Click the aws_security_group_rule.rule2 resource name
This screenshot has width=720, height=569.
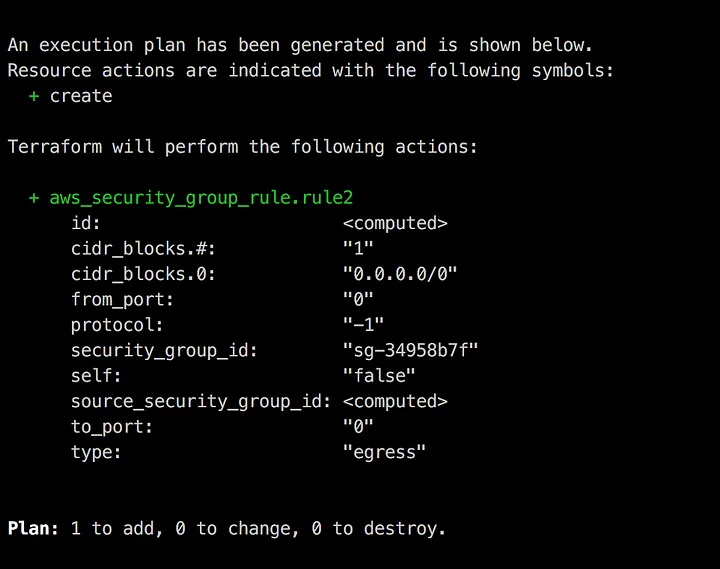[201, 198]
